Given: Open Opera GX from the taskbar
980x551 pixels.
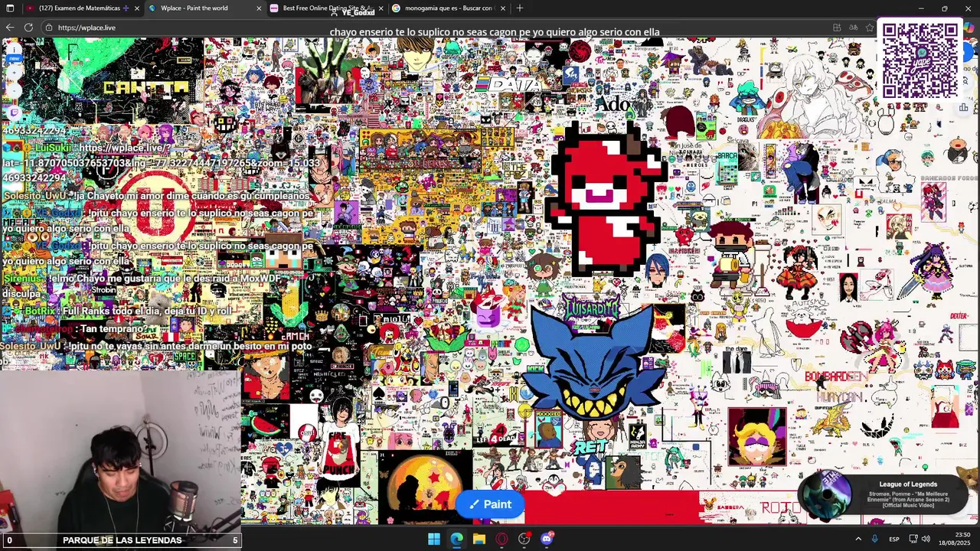Looking at the screenshot, I should [501, 540].
